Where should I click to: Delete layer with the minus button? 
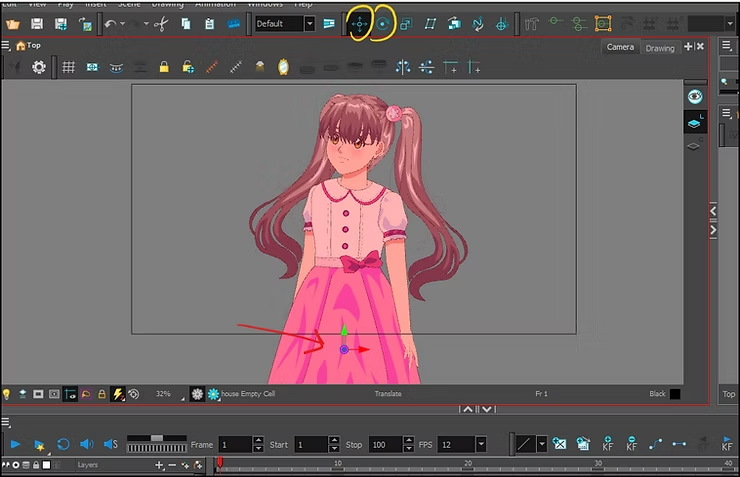172,465
